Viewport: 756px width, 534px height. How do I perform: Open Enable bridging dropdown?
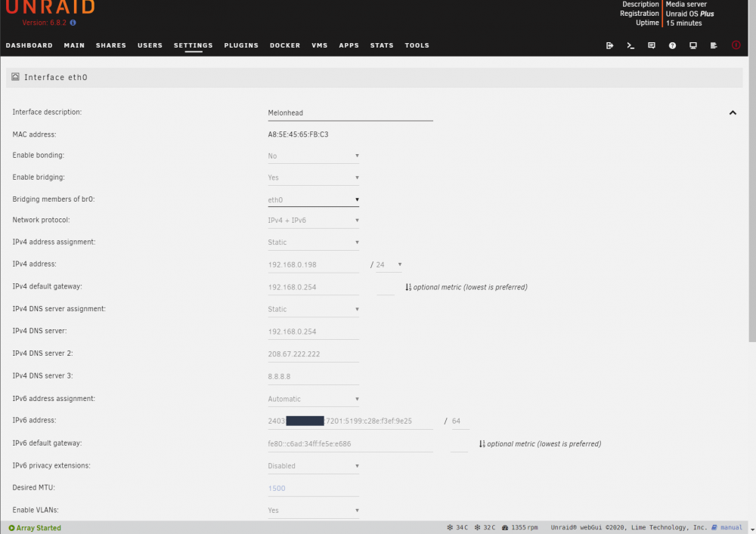tap(314, 177)
